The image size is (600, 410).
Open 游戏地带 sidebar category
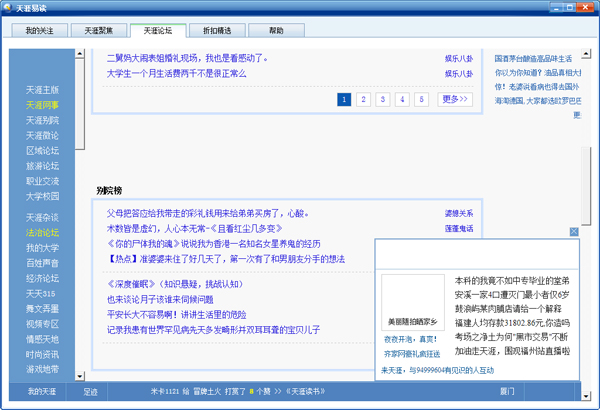(42, 369)
